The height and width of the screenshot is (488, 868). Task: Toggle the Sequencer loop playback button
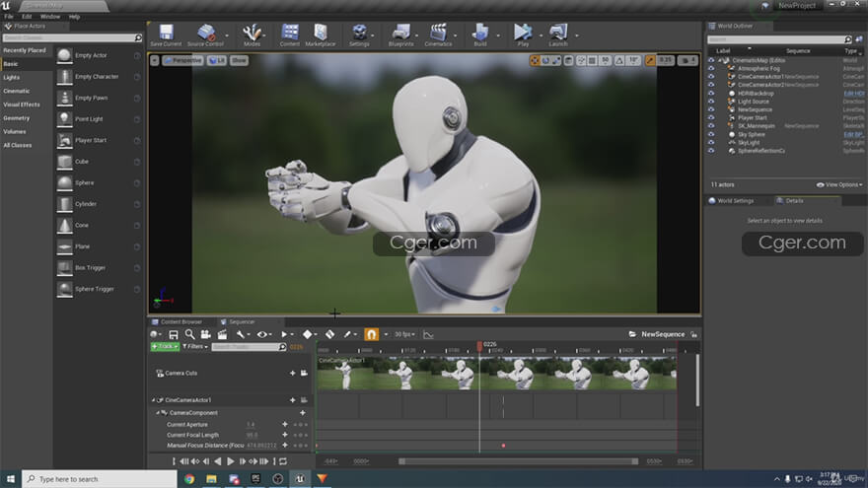[283, 461]
